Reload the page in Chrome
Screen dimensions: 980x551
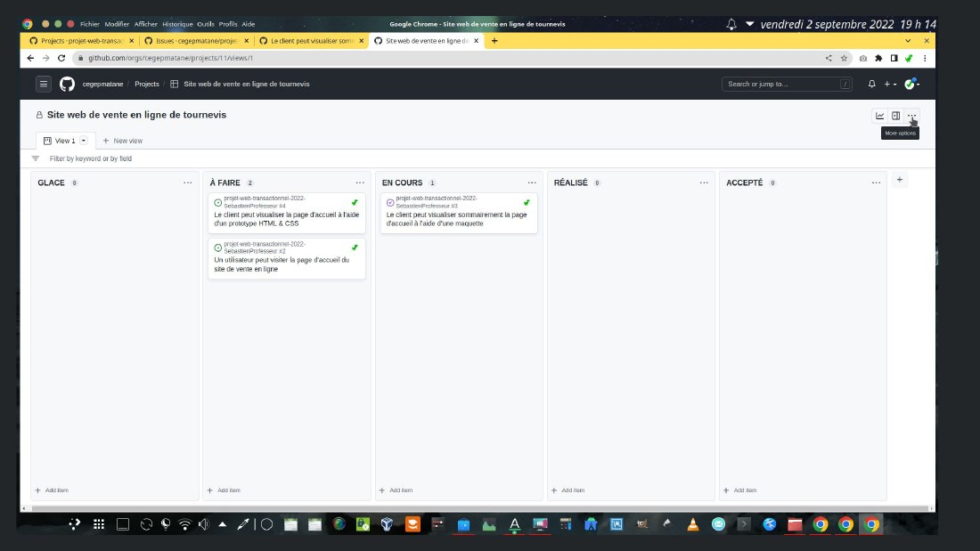[61, 58]
